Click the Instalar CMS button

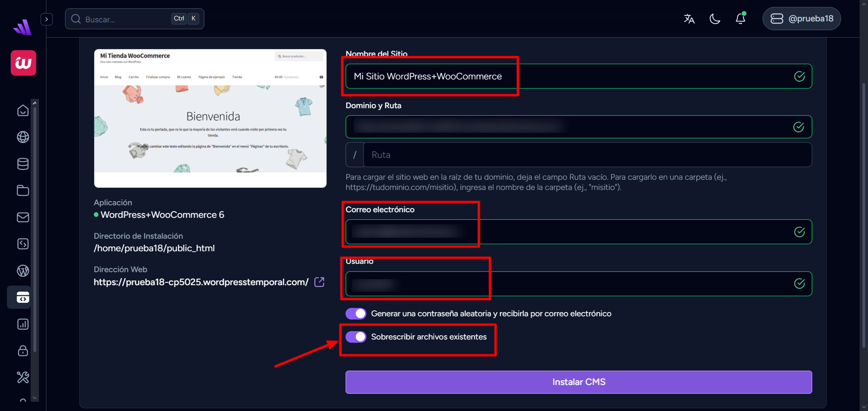[x=579, y=382]
